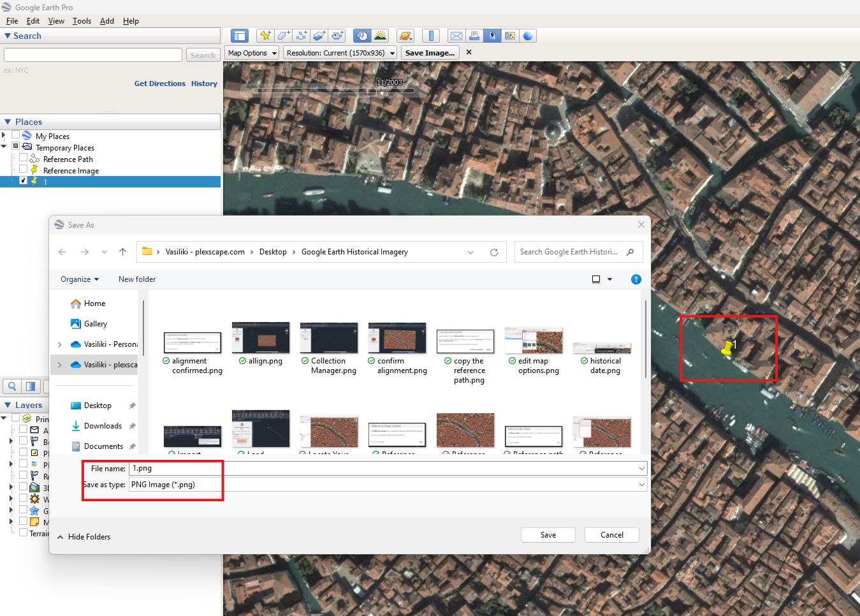Click the historical imagery time slider thumb
860x616 pixels.
click(x=372, y=91)
